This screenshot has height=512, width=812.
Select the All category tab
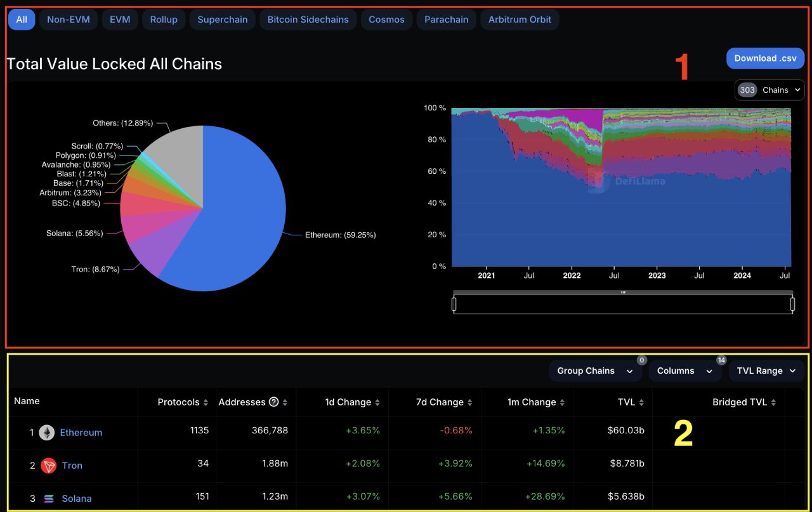22,20
